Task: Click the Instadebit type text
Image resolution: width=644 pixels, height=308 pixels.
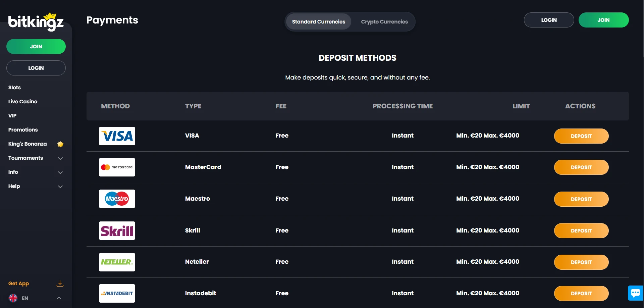Action: 201,293
